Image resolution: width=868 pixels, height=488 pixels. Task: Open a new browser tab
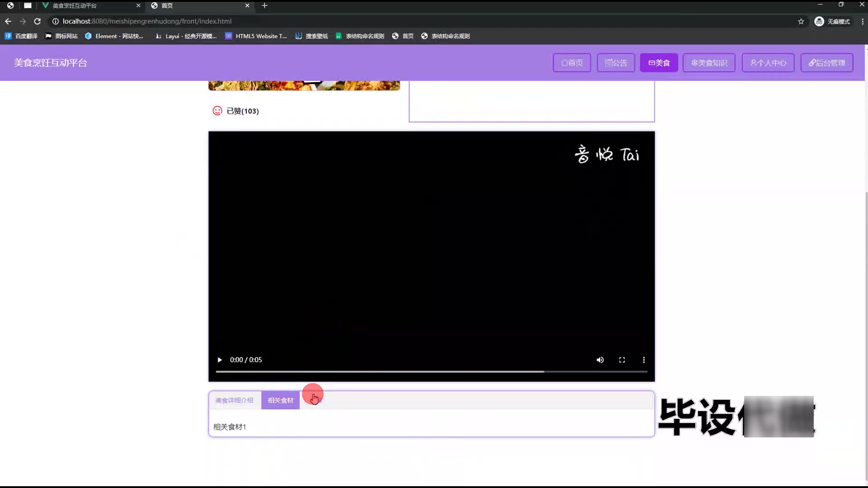[264, 5]
